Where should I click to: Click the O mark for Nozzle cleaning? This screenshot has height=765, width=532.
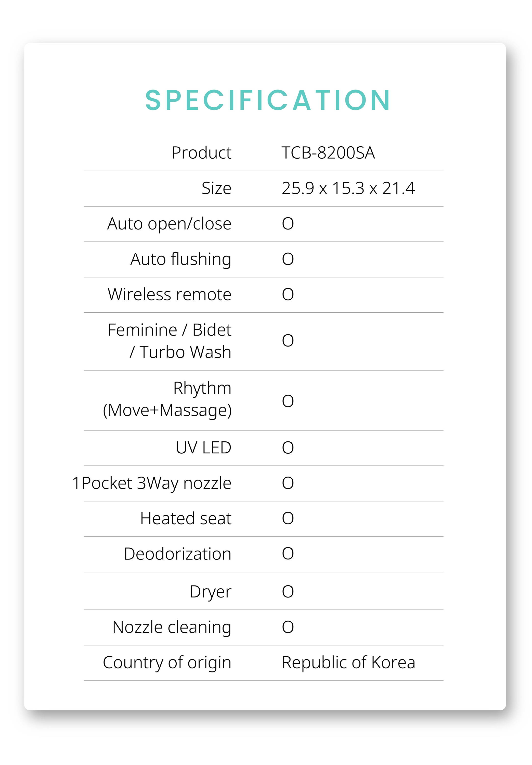point(288,627)
